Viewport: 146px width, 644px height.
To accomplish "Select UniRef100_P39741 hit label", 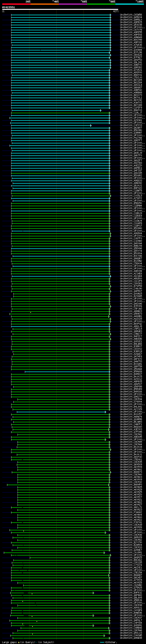I will point(131,522).
